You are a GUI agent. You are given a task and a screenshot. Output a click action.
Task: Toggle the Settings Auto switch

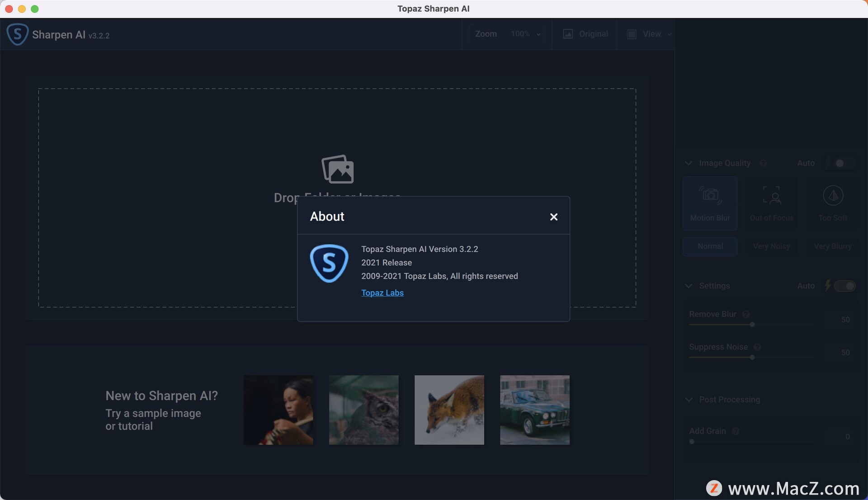tap(844, 286)
